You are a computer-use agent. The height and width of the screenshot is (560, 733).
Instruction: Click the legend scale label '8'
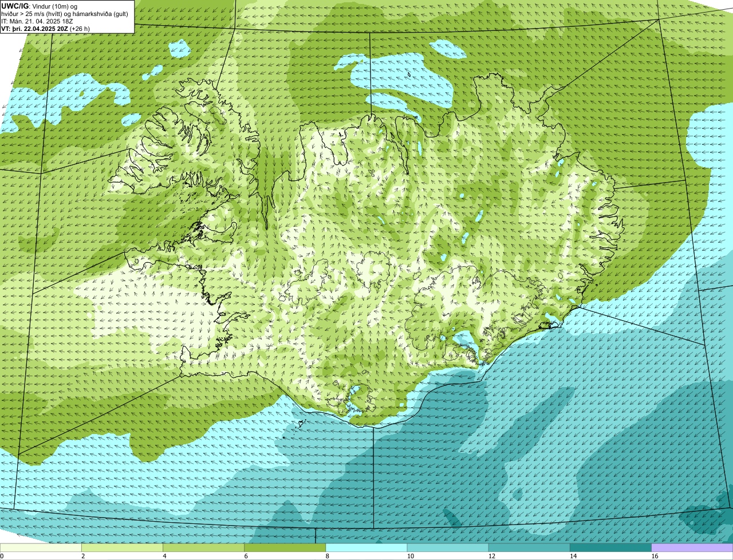pyautogui.click(x=328, y=556)
